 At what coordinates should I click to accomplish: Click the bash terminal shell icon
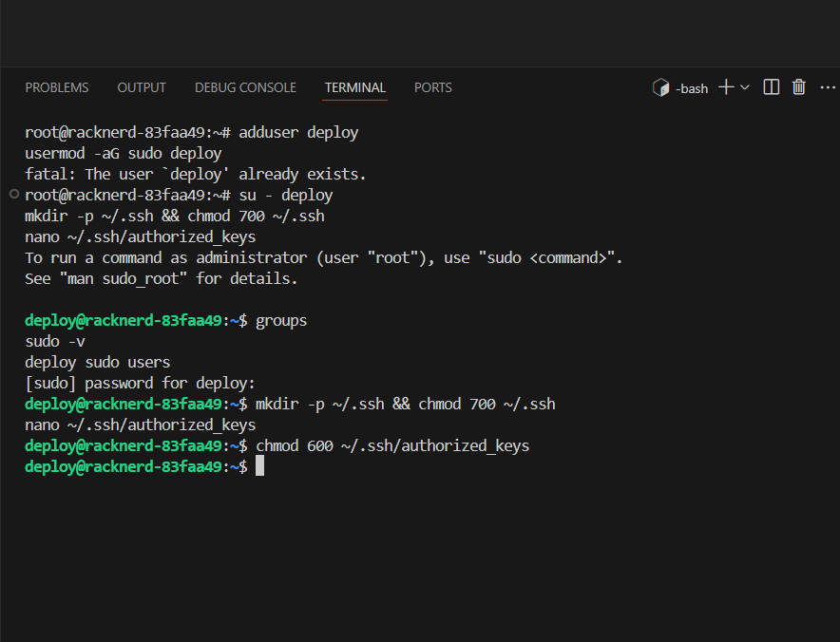pyautogui.click(x=660, y=87)
